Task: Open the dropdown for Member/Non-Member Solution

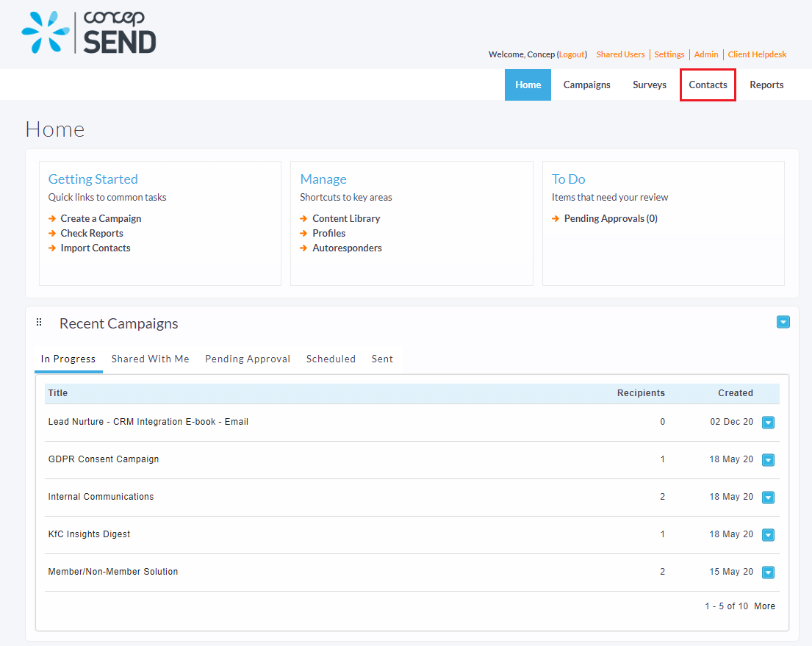Action: pos(768,572)
